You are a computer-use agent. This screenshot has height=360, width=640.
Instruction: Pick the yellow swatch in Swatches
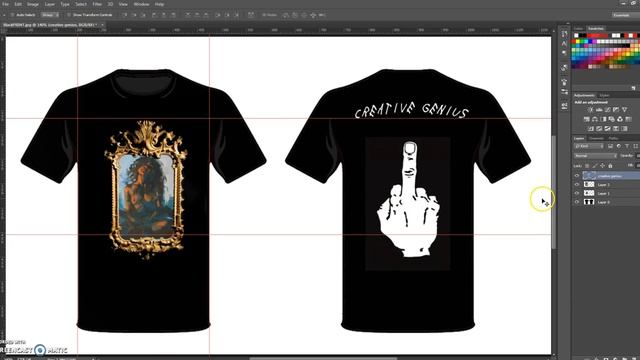click(x=578, y=41)
